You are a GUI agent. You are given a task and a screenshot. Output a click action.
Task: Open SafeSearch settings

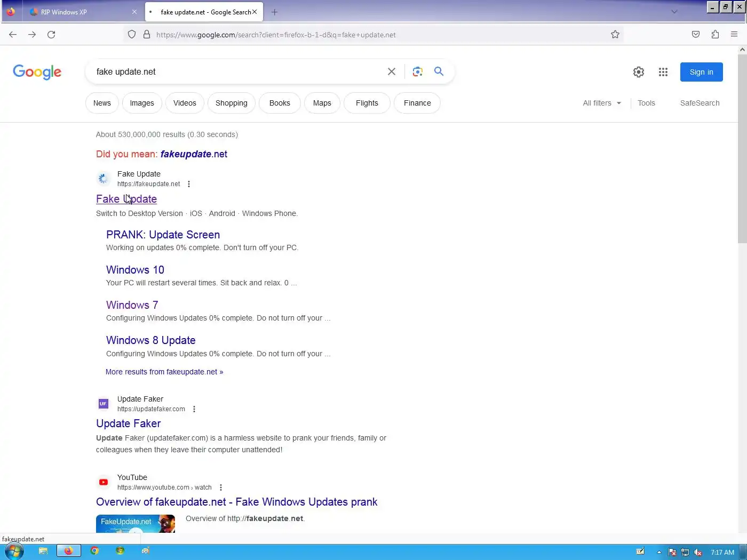(700, 103)
